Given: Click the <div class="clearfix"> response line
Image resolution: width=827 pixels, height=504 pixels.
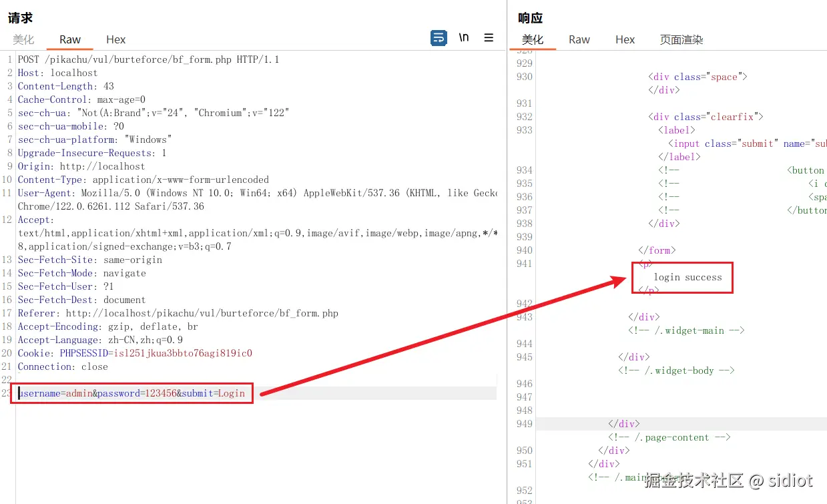Looking at the screenshot, I should [x=706, y=117].
